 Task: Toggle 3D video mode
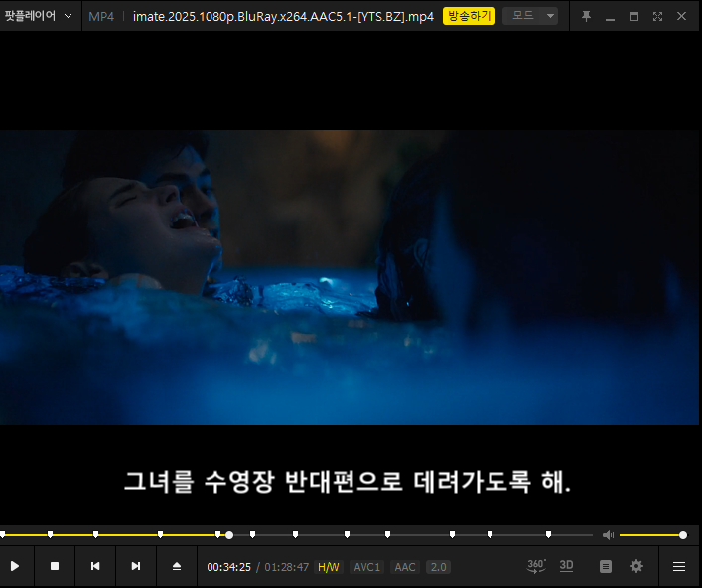[x=566, y=566]
